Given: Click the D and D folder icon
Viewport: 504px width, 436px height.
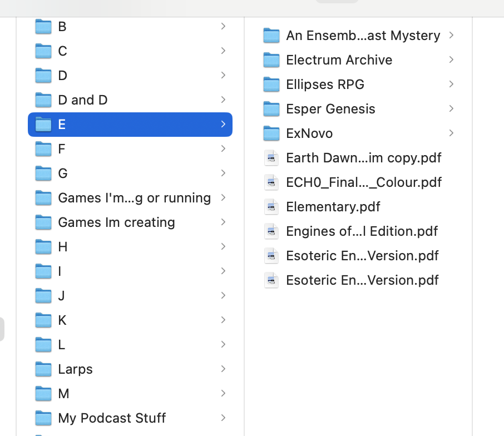Looking at the screenshot, I should (x=43, y=100).
